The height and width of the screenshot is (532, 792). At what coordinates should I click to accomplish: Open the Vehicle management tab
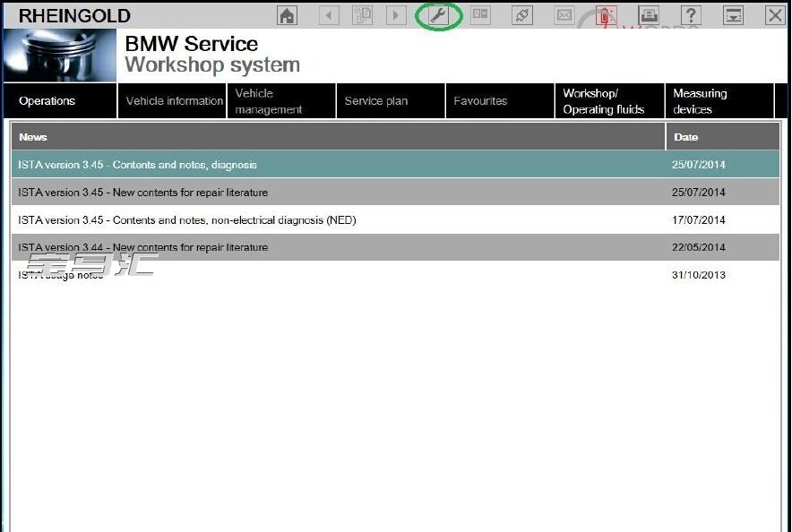[x=281, y=101]
